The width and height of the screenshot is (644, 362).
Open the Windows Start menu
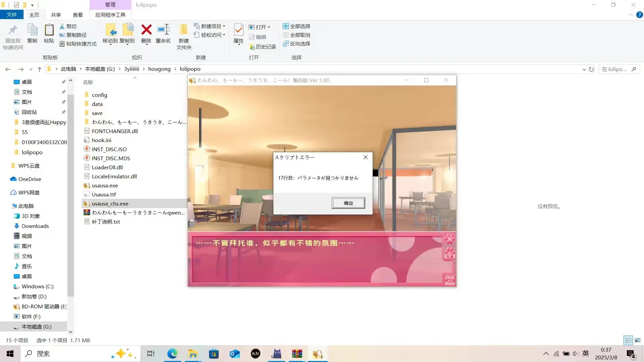(10, 354)
